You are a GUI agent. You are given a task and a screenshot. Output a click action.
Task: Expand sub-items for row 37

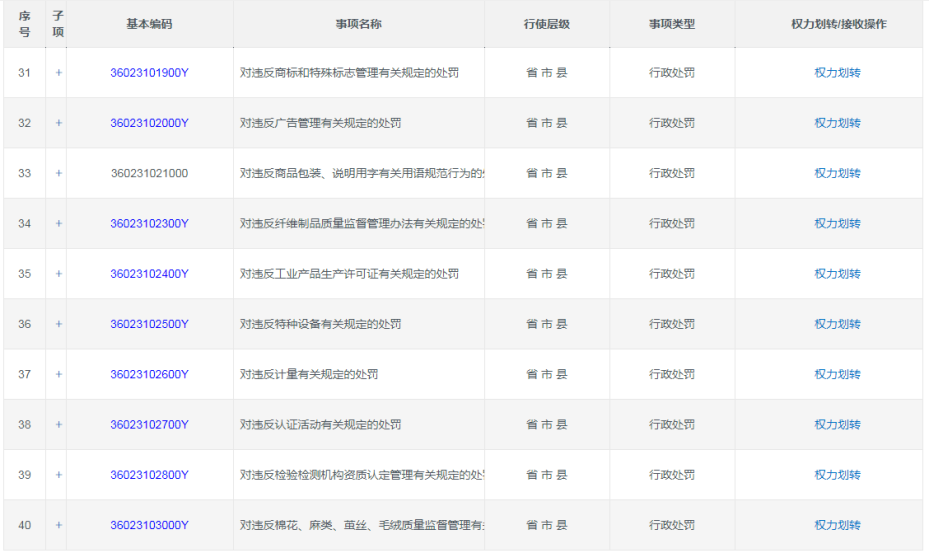pos(58,374)
